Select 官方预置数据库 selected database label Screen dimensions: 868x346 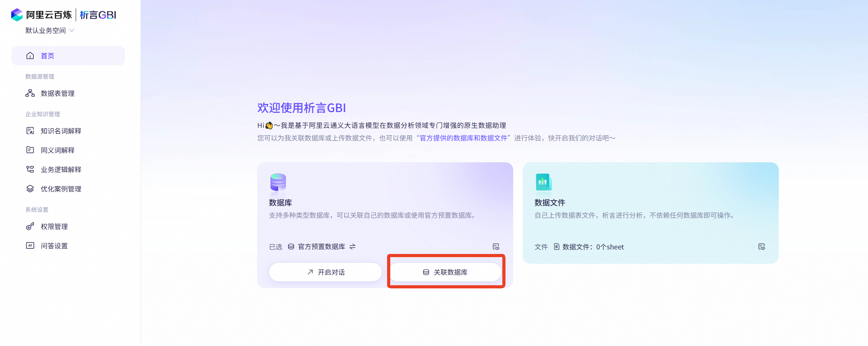[321, 247]
